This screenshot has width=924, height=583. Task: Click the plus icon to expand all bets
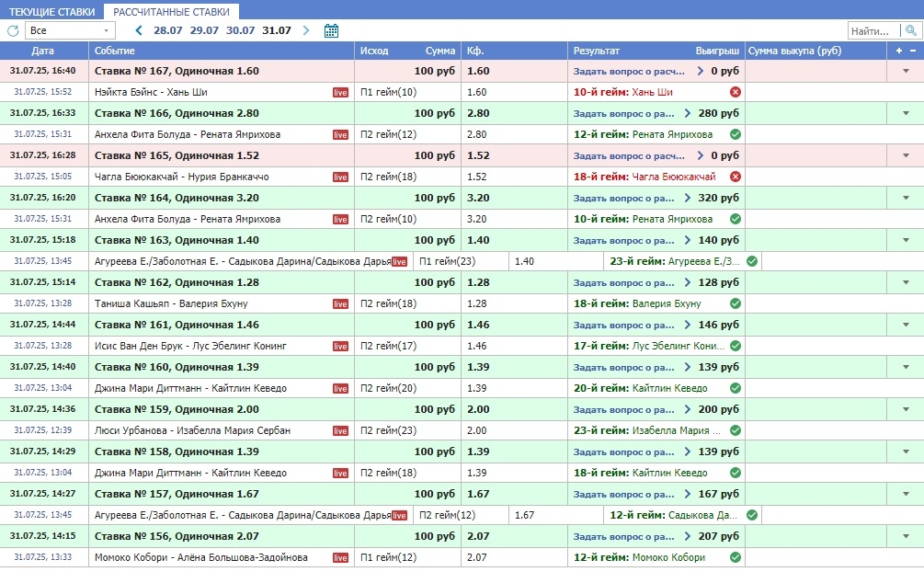click(899, 51)
